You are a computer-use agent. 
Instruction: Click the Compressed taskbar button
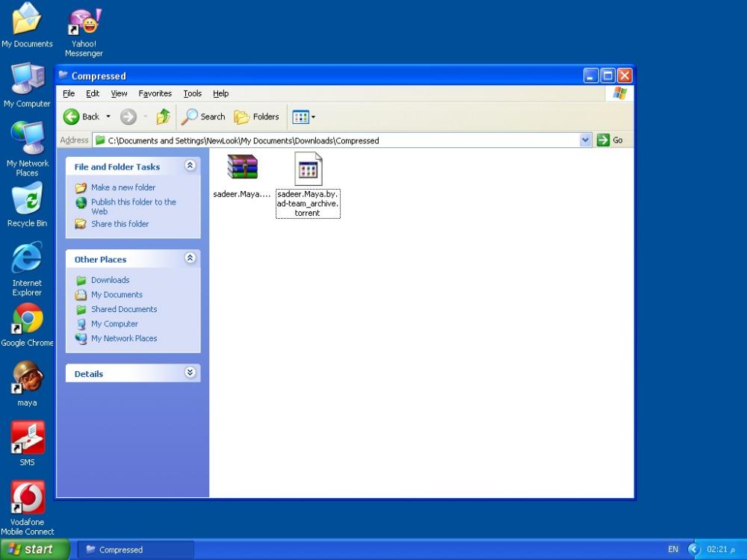(135, 550)
